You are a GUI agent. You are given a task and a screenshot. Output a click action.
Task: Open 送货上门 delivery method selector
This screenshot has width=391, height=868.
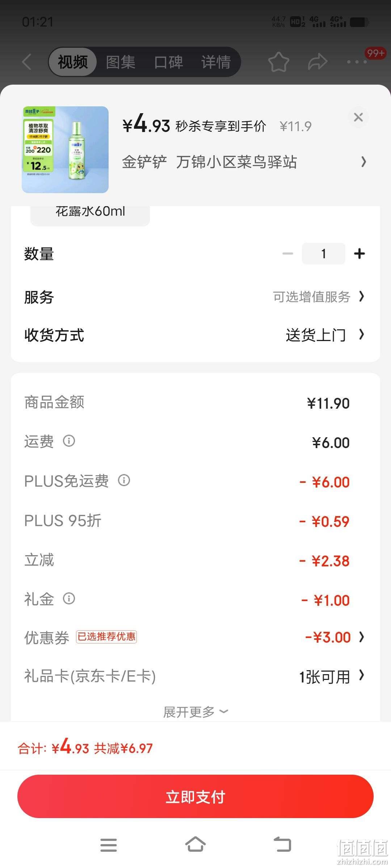pos(325,335)
